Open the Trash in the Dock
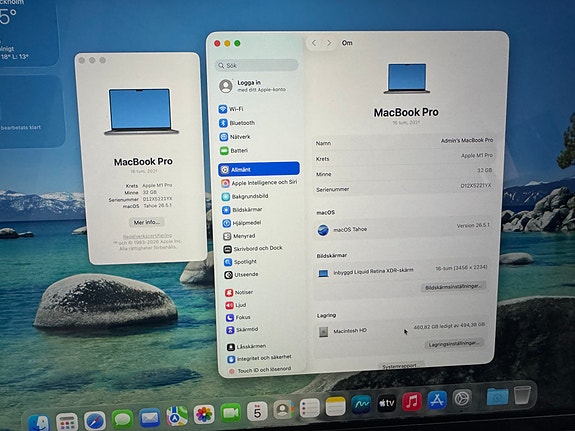This screenshot has height=431, width=575. tap(523, 395)
